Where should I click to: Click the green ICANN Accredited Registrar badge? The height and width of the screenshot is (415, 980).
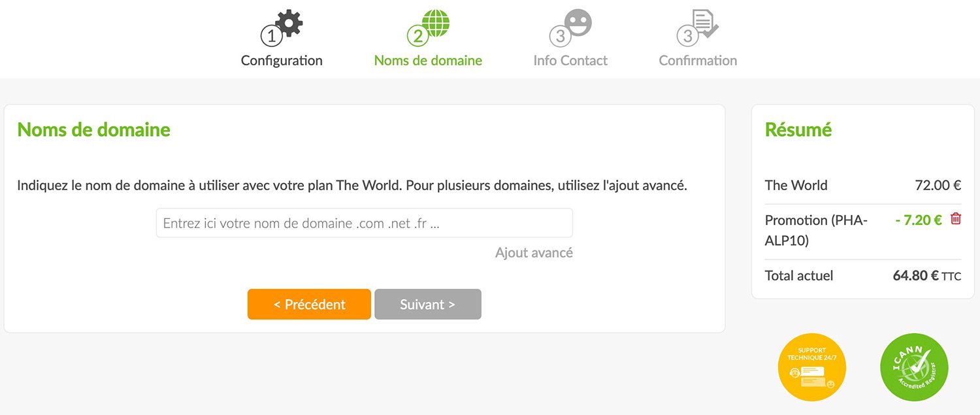pyautogui.click(x=913, y=367)
